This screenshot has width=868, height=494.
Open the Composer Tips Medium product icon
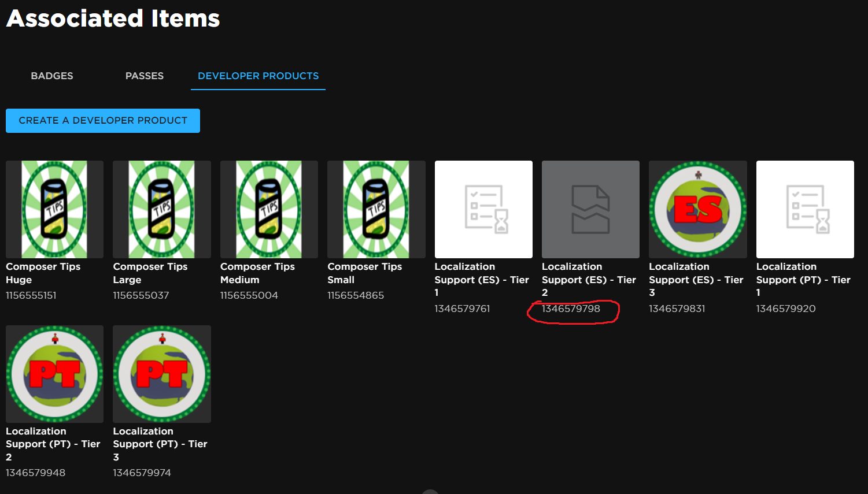(x=268, y=209)
